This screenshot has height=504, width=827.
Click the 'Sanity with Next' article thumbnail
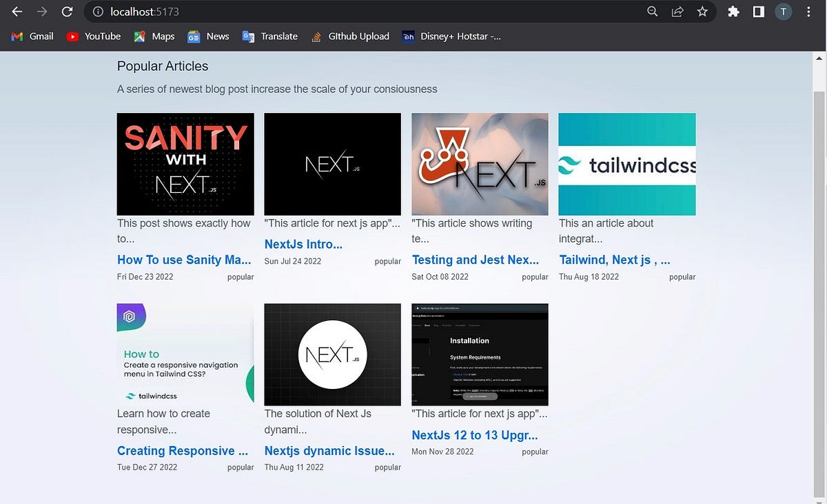[185, 164]
